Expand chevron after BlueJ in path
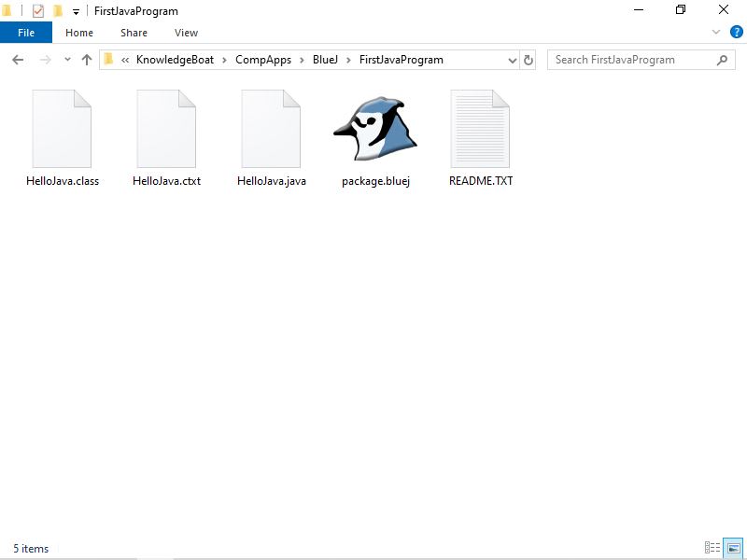Screen dimensions: 747x560 click(x=348, y=61)
